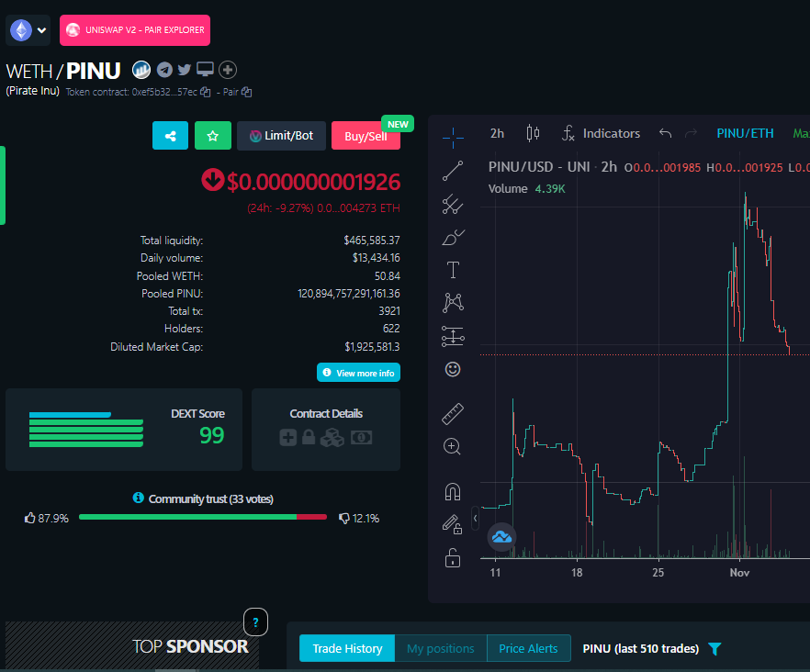The image size is (810, 672).
Task: Select the ruler measure tool
Action: 453,414
